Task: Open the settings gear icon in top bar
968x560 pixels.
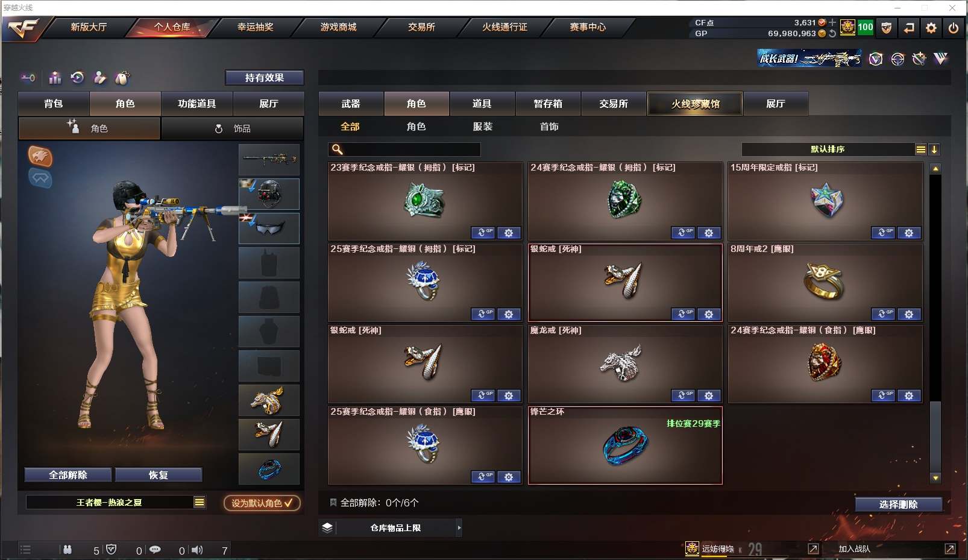Action: 931,28
